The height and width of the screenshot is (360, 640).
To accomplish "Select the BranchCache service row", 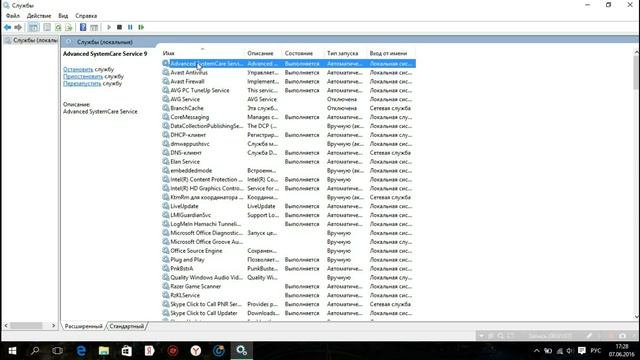I will point(289,108).
